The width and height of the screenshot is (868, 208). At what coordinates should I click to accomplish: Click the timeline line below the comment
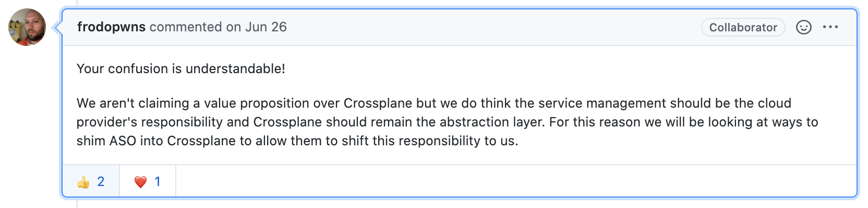click(x=77, y=204)
